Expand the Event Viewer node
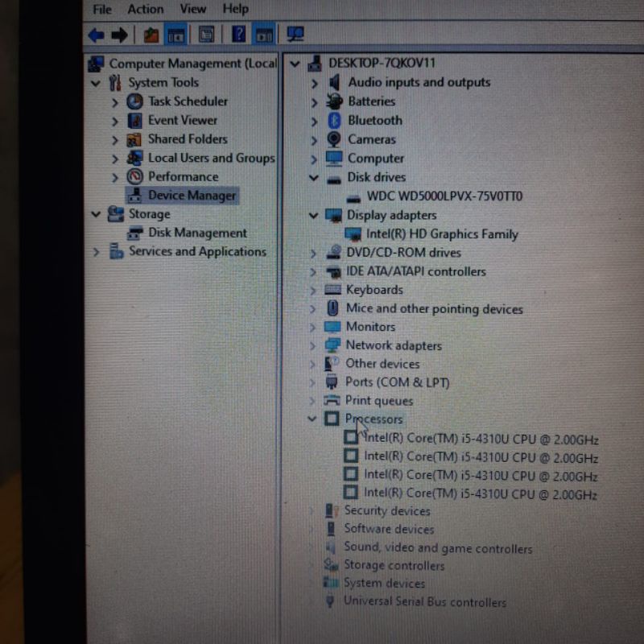 coord(115,122)
